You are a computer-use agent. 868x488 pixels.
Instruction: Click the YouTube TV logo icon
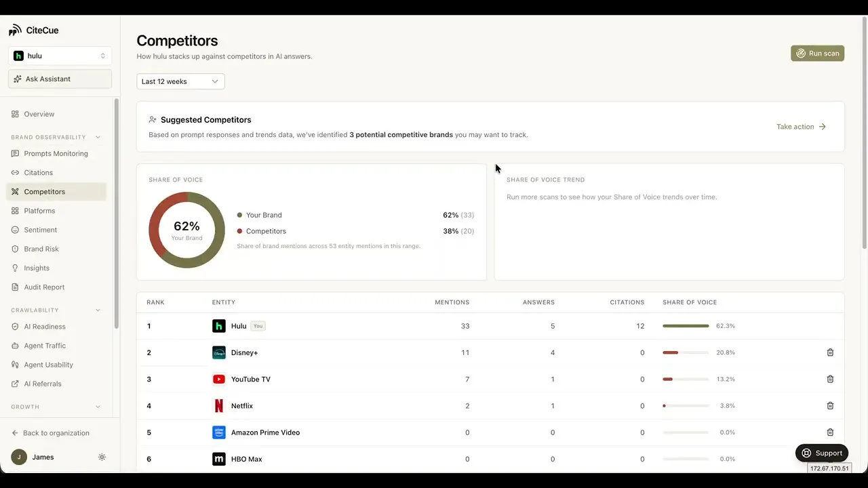coord(218,379)
